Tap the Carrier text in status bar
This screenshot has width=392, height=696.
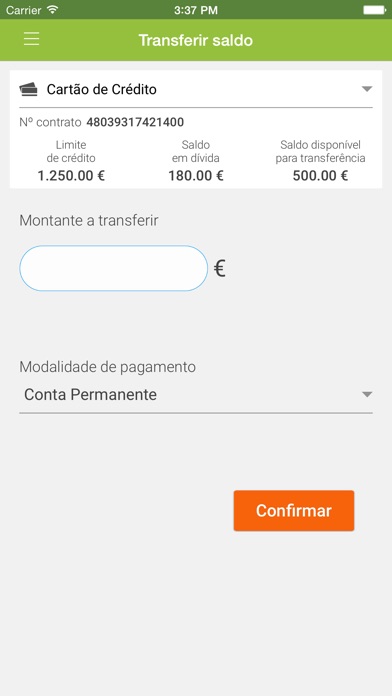click(x=23, y=10)
